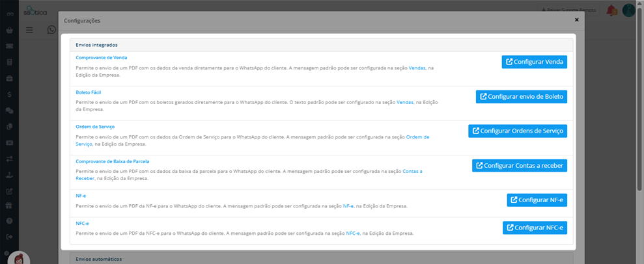The image size is (644, 264).
Task: Open Vendas link in Comprovante de Venda description
Action: 417,68
